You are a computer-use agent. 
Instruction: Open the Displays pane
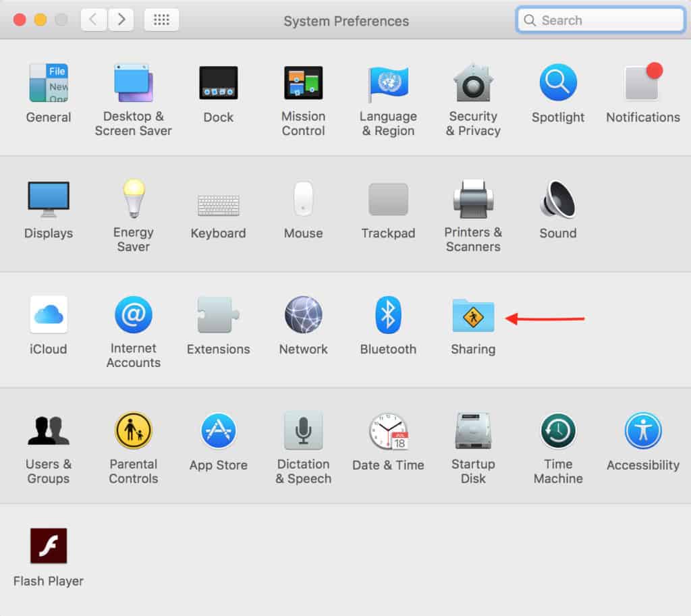tap(49, 199)
